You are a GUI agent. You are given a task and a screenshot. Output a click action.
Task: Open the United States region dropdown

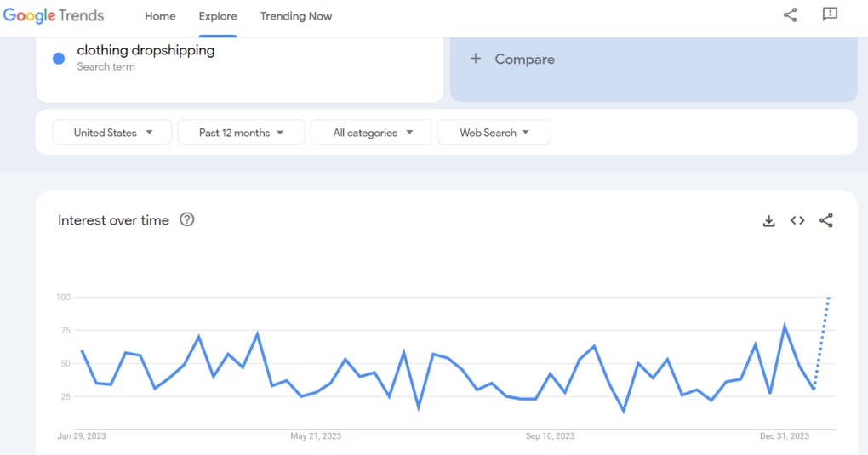[x=112, y=133]
